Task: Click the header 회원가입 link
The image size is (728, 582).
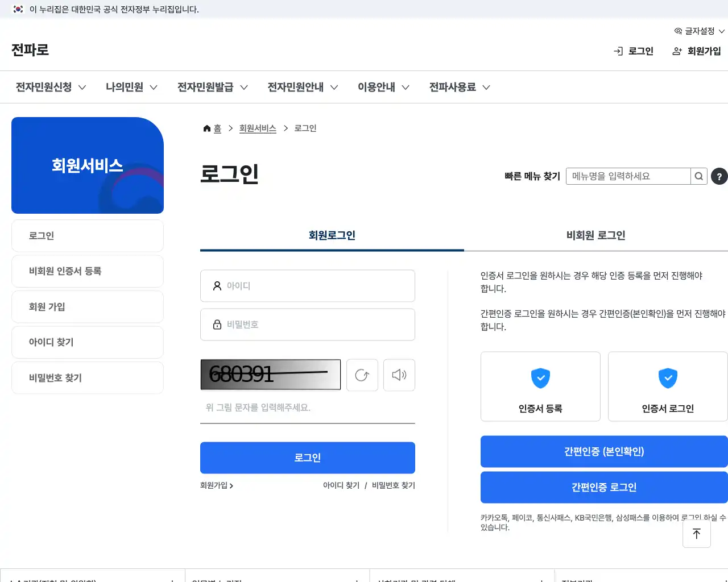Action: coord(697,51)
